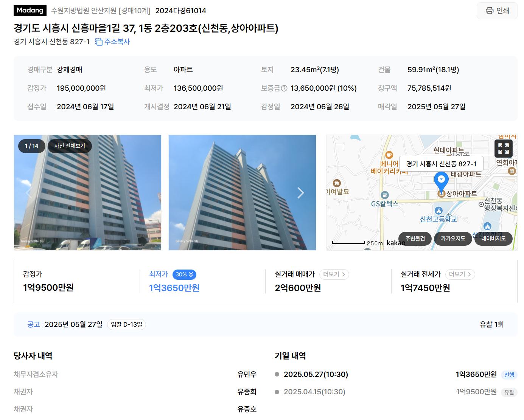Click 연희아파트 marker at map edge
Image resolution: width=524 pixels, height=420 pixels.
point(512,171)
